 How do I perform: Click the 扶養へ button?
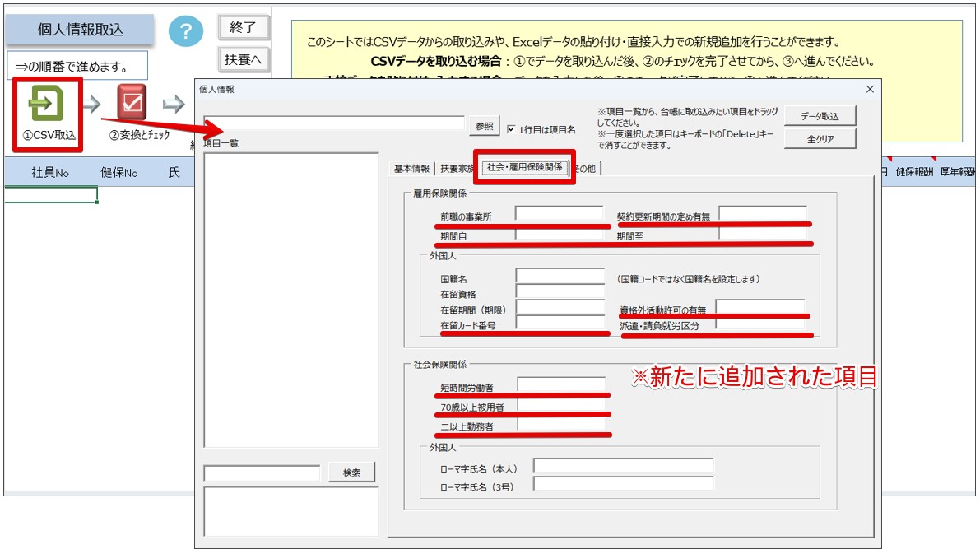click(243, 59)
